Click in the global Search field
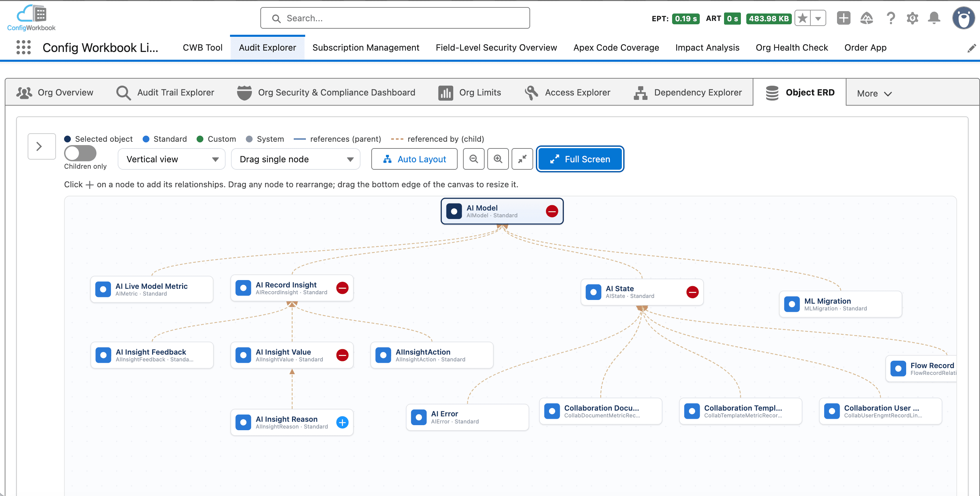Screen dimensions: 980x496 [395, 18]
